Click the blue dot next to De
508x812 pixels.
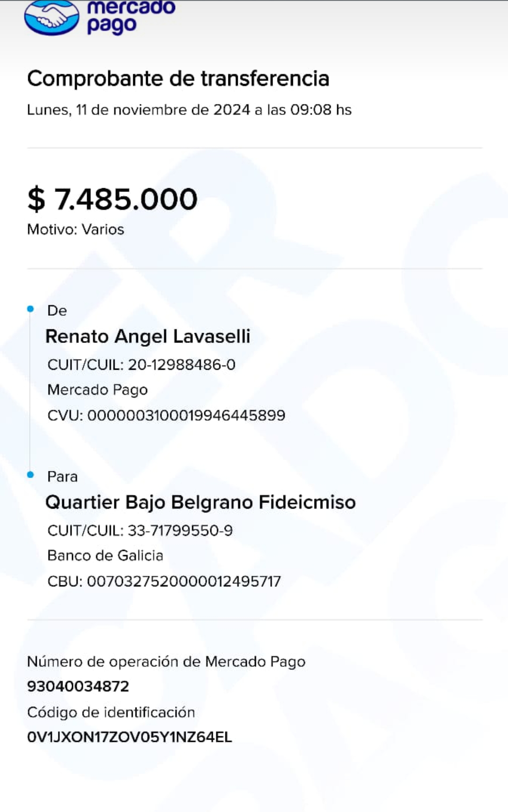tap(31, 309)
